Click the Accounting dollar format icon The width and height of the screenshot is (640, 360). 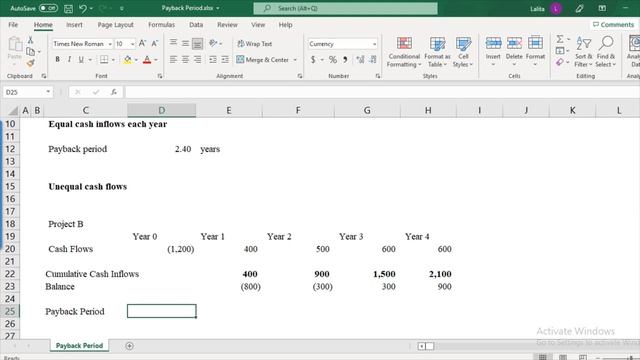(313, 60)
